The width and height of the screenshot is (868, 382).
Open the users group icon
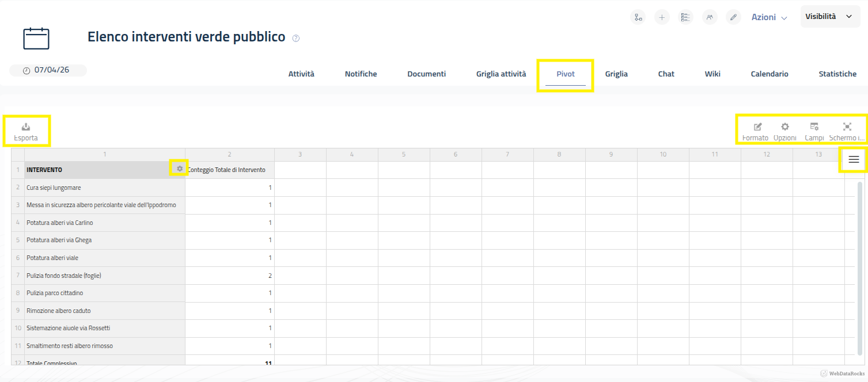[710, 17]
